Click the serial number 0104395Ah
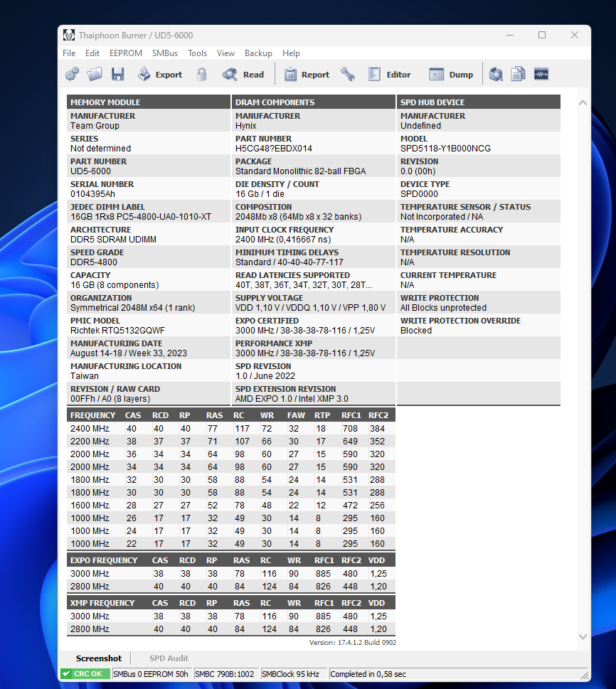The height and width of the screenshot is (689, 616). [92, 194]
